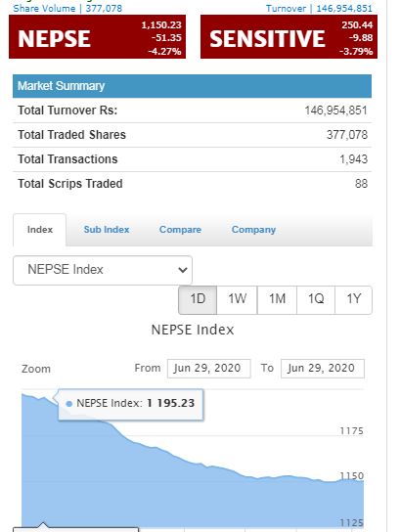The image size is (400, 532).
Task: Click the red NEPSE index banner
Action: pyautogui.click(x=98, y=37)
